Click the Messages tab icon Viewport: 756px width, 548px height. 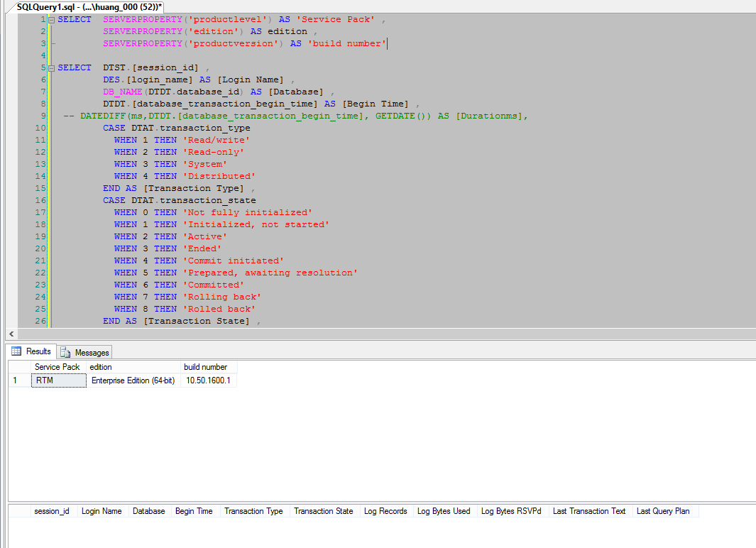(x=65, y=352)
